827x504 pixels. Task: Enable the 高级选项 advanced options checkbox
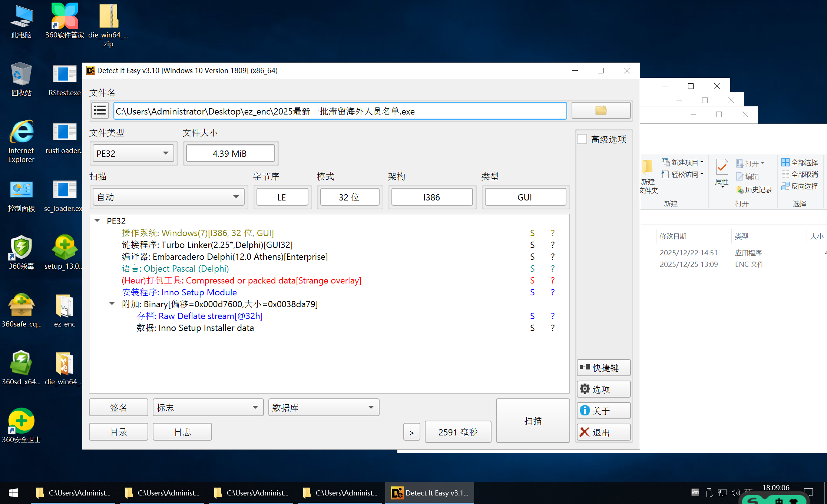pos(582,139)
